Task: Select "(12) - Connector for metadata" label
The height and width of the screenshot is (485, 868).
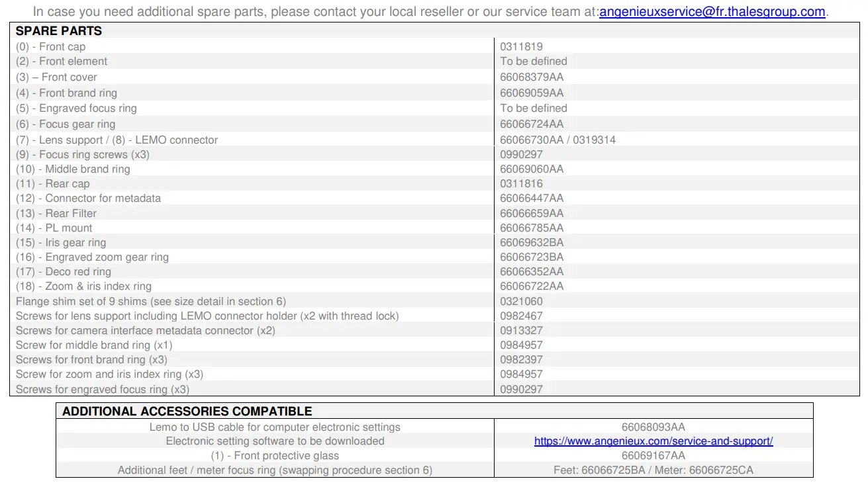Action: pos(89,198)
